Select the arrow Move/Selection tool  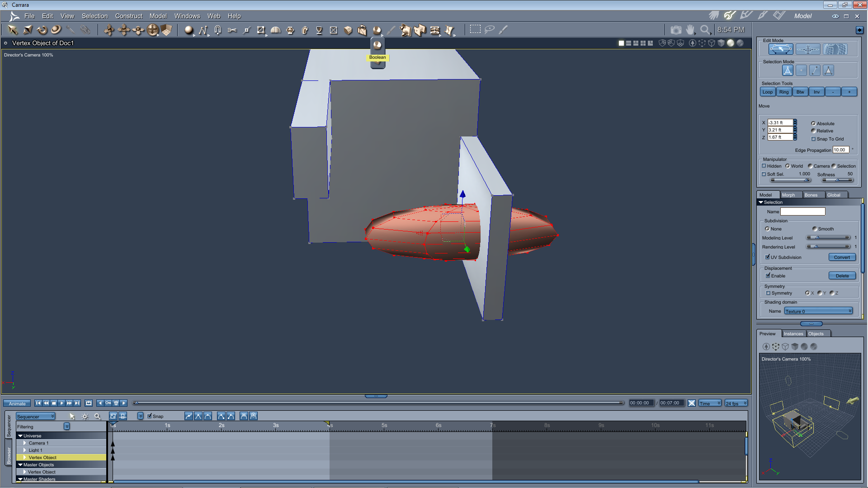tap(13, 30)
